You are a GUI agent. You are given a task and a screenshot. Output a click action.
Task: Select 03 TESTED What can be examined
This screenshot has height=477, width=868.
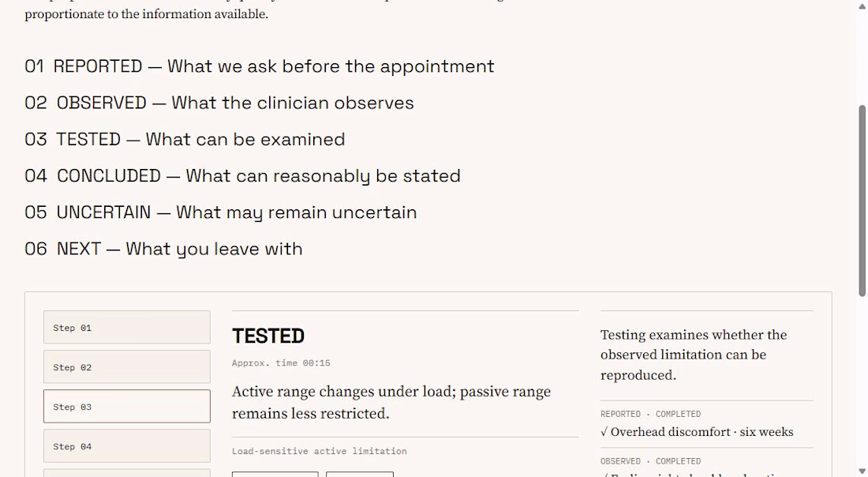(185, 140)
